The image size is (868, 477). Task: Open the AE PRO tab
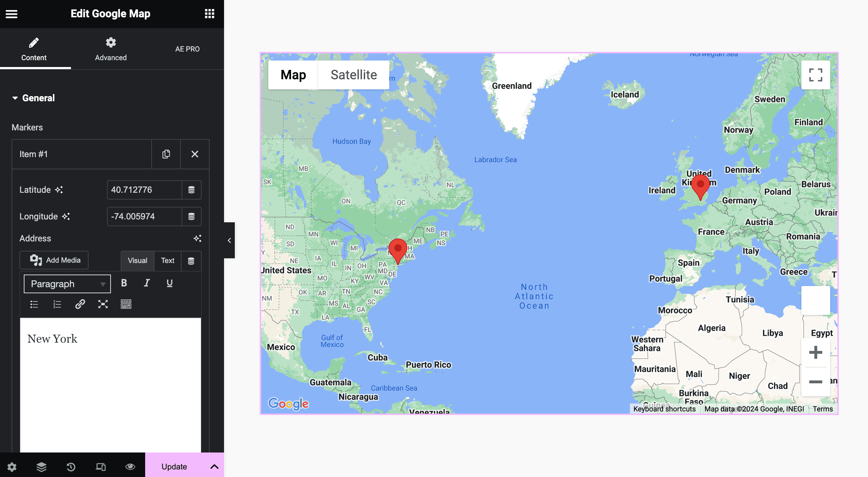(x=187, y=49)
